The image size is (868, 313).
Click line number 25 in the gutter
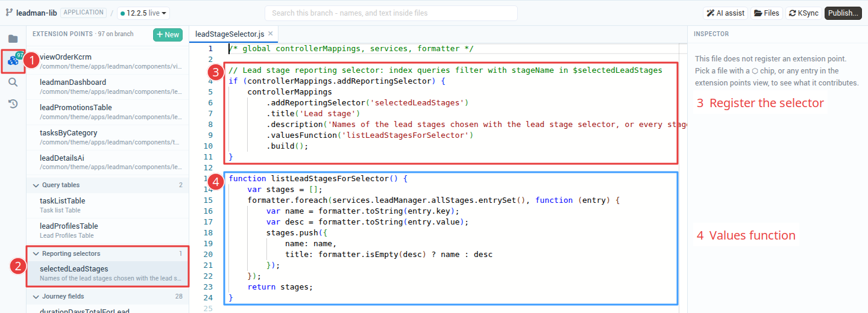tap(208, 309)
